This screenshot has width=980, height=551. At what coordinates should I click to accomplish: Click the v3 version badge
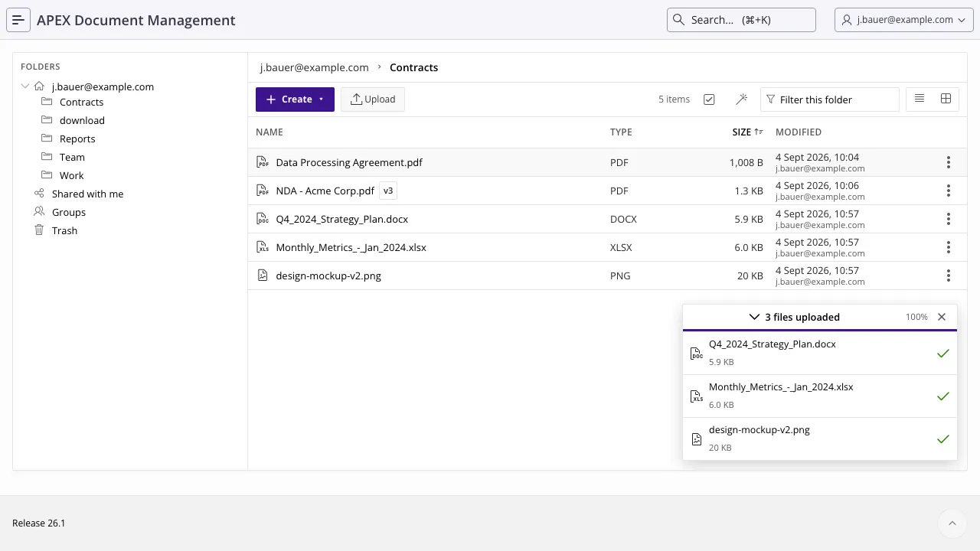point(388,191)
